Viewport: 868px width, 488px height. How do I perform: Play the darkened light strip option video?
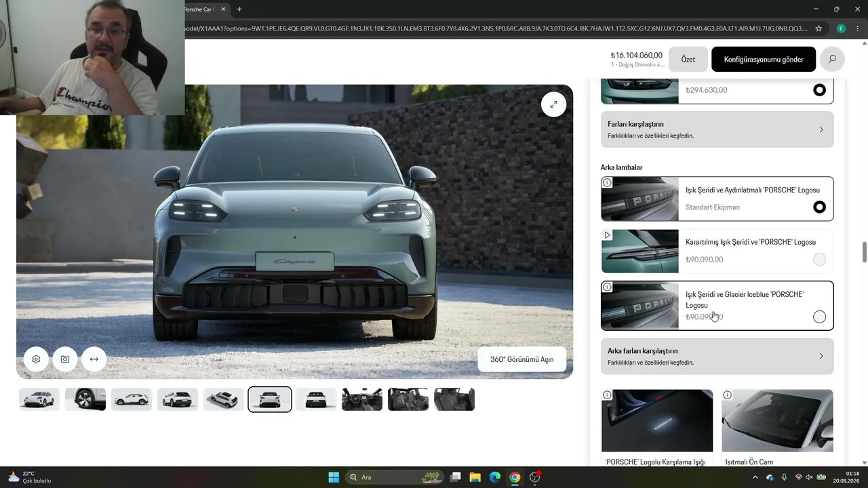pos(607,235)
